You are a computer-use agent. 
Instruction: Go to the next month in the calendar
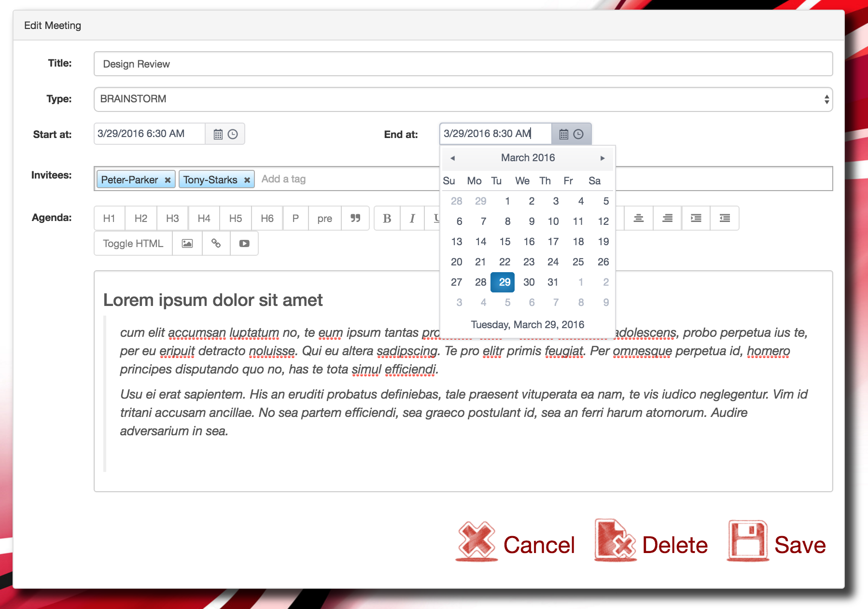point(602,158)
